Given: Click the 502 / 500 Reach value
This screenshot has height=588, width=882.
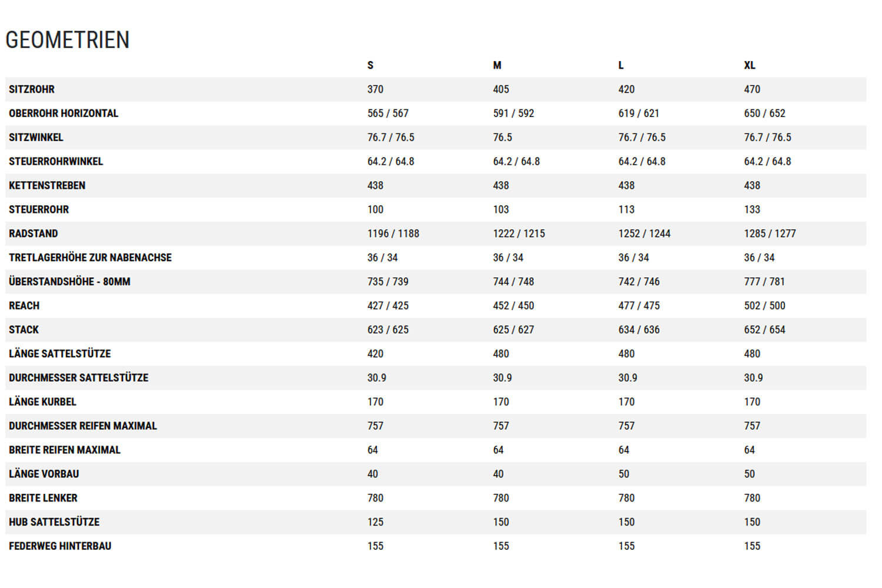Looking at the screenshot, I should [764, 306].
